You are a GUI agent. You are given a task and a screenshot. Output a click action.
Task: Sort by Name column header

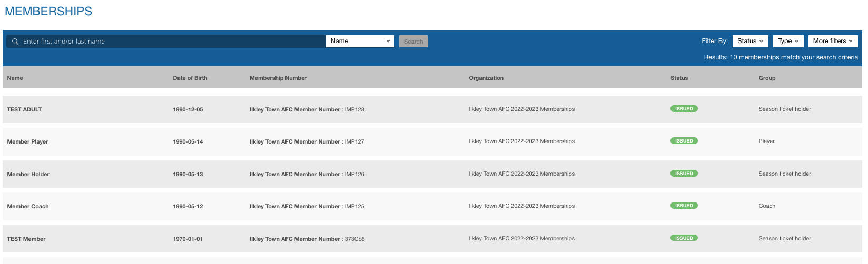coord(15,78)
